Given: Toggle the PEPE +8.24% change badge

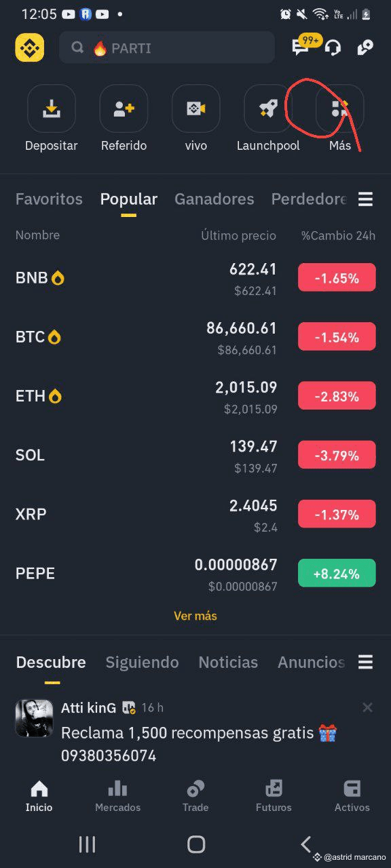Looking at the screenshot, I should coord(337,573).
